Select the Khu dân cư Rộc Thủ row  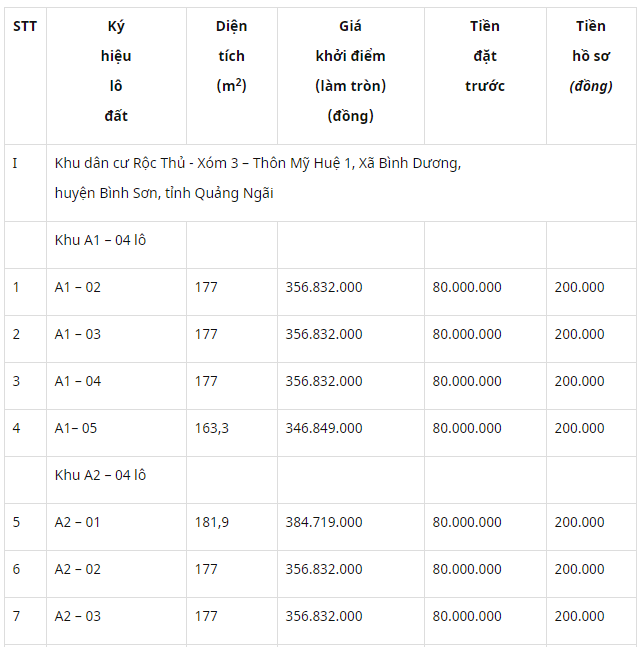coord(258,178)
